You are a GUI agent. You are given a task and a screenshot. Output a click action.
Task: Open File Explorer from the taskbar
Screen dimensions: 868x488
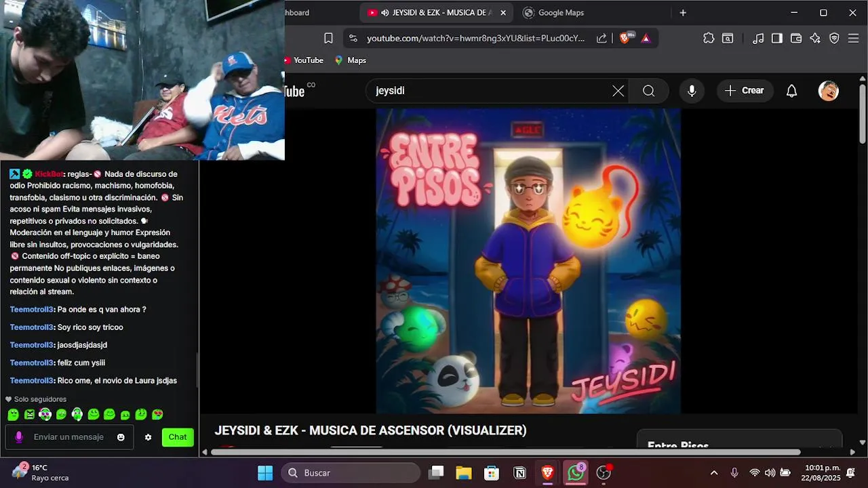coord(464,472)
